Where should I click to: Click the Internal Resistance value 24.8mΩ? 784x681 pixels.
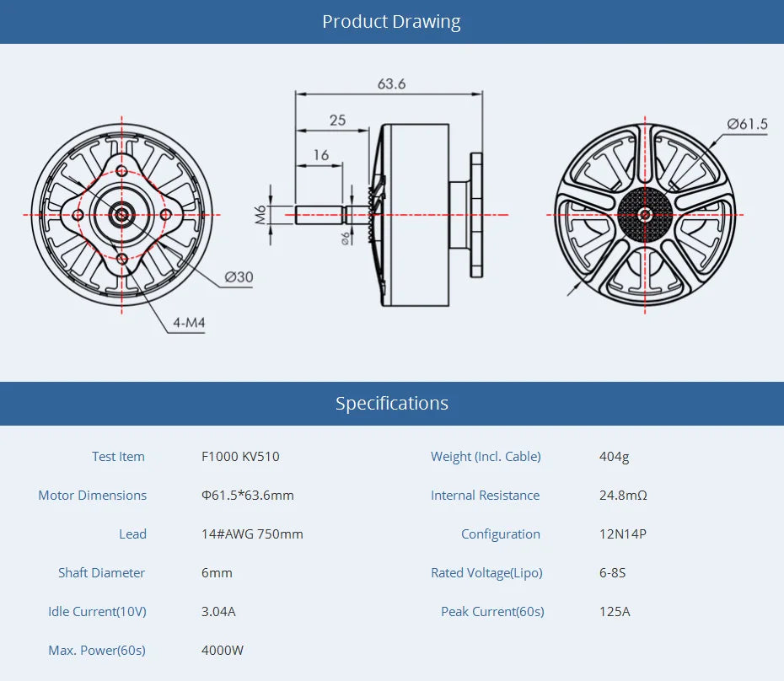coord(623,496)
